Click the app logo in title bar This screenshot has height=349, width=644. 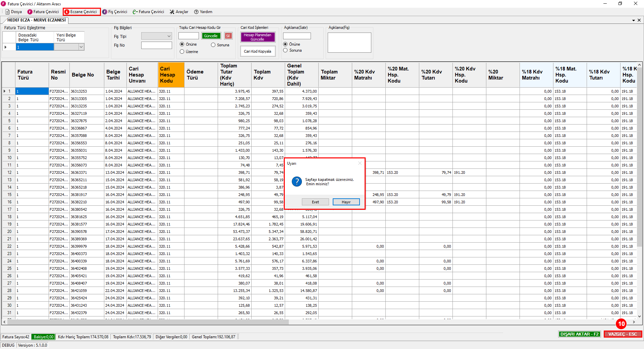[3, 4]
